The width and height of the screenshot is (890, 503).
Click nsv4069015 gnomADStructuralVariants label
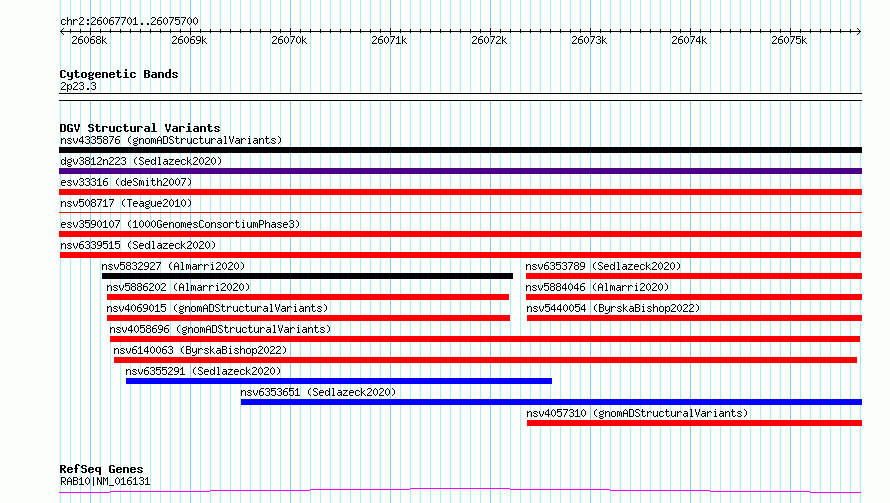(217, 308)
